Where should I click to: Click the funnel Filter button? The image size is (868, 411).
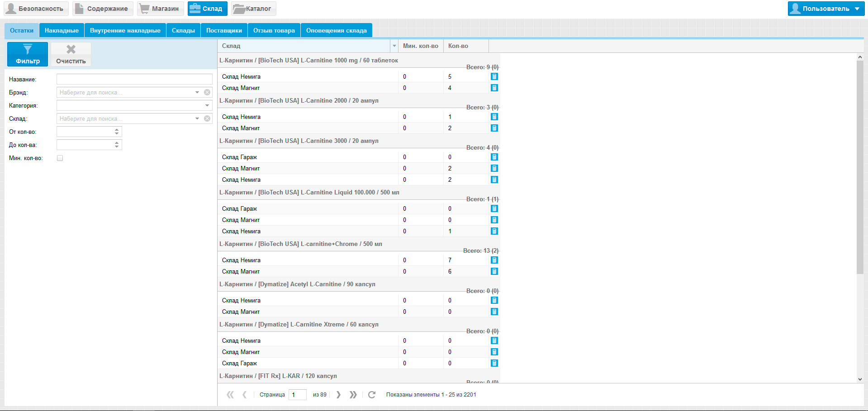pos(28,54)
